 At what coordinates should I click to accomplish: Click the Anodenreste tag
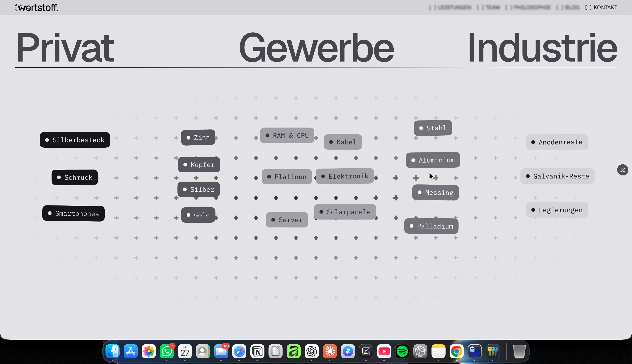(x=557, y=142)
